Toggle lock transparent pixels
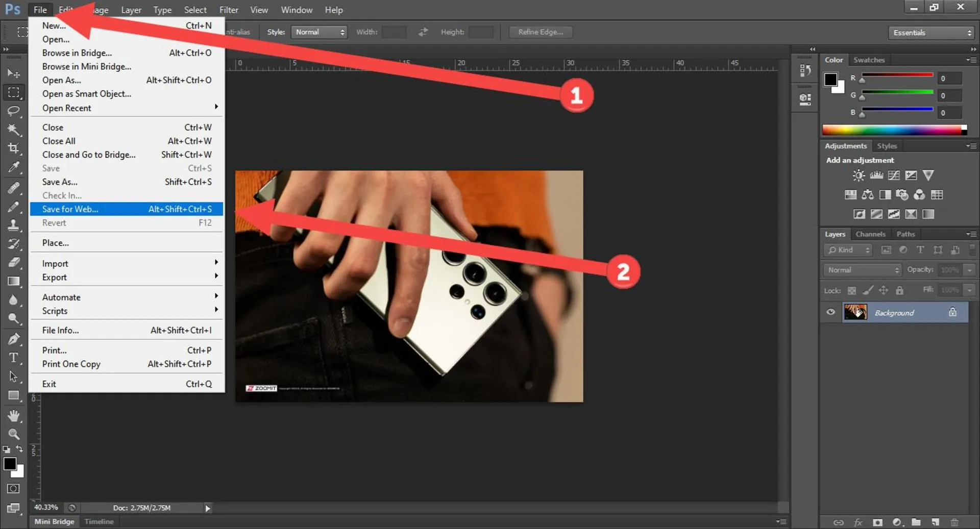Viewport: 980px width, 529px height. tap(852, 290)
